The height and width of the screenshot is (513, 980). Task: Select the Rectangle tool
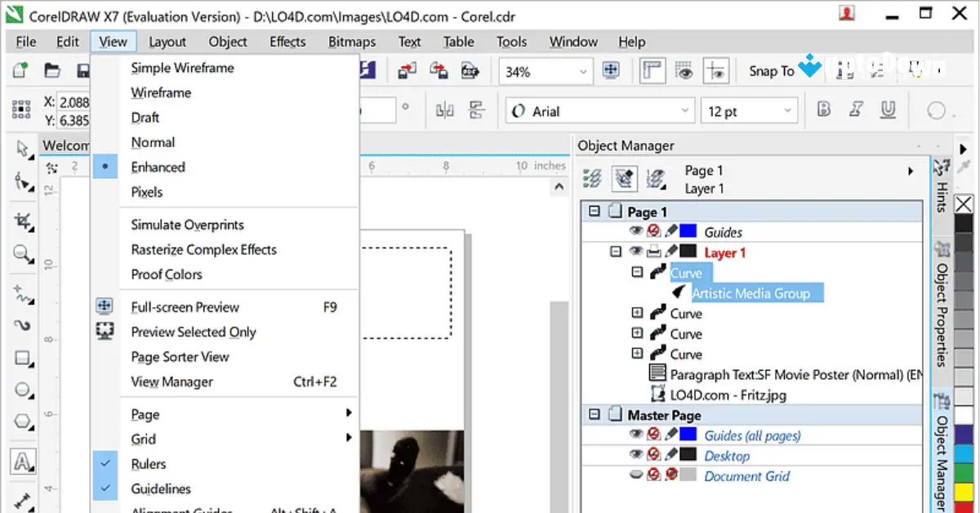[23, 358]
